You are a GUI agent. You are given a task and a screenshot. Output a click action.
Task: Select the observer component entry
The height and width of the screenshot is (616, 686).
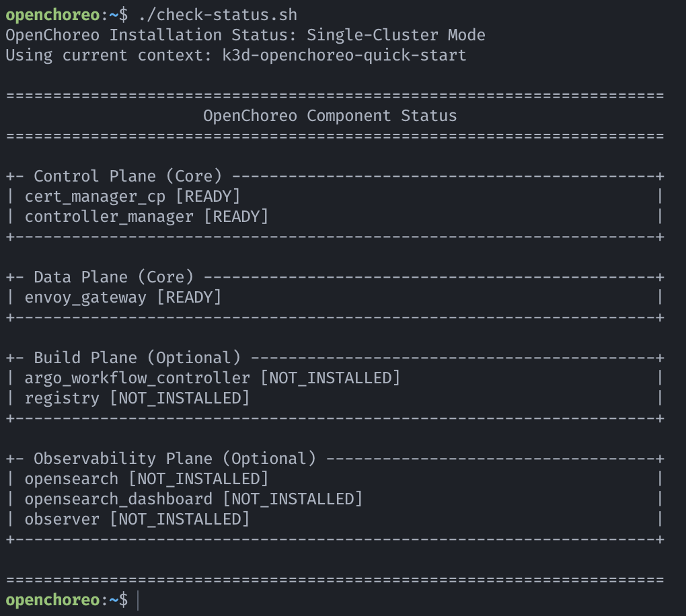[x=63, y=518]
